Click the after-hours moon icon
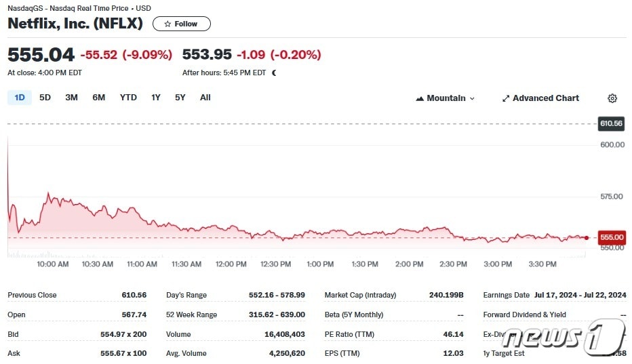632x364 pixels. click(x=274, y=73)
